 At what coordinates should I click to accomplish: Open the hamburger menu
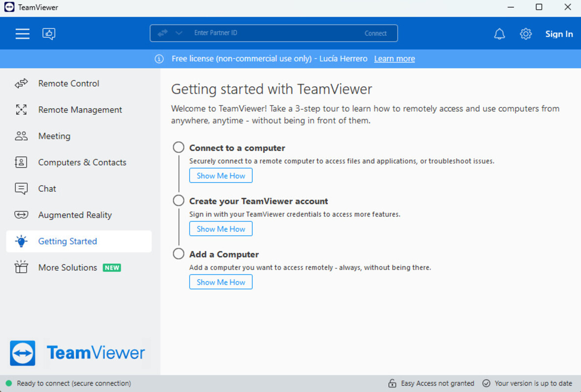pyautogui.click(x=22, y=34)
